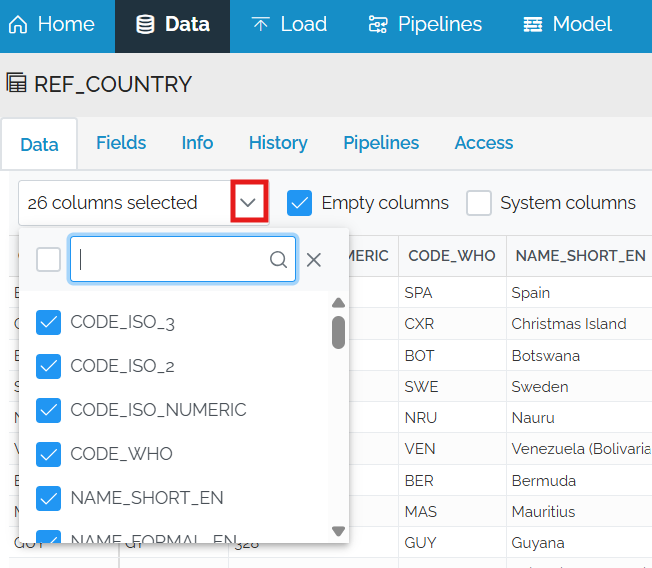
Task: Click the 'Christmas Island' cell
Action: pyautogui.click(x=579, y=324)
